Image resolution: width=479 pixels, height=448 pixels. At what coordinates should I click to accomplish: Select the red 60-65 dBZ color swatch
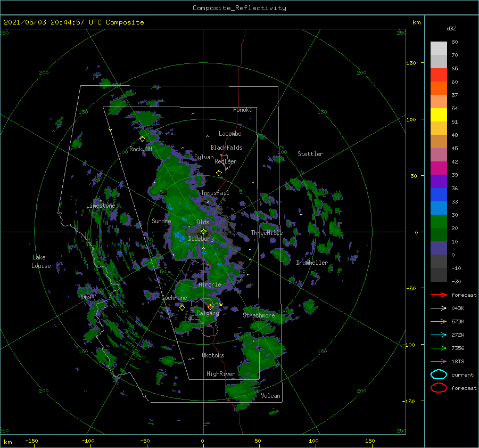(439, 75)
